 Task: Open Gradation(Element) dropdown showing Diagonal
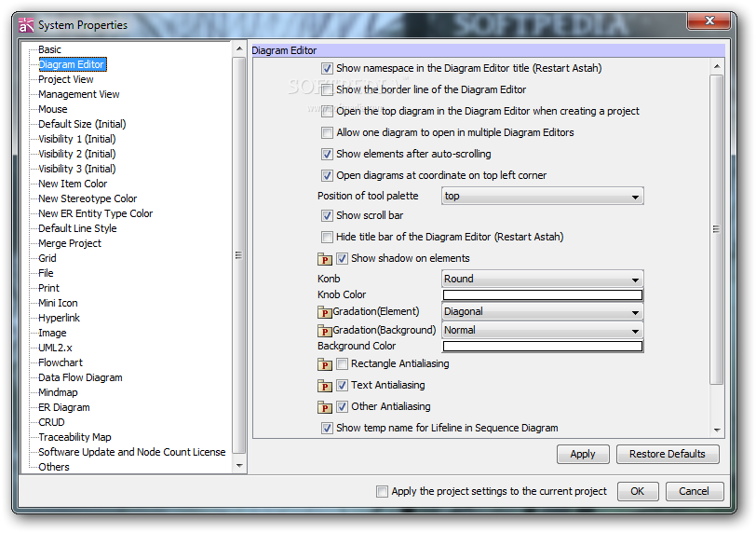[543, 311]
